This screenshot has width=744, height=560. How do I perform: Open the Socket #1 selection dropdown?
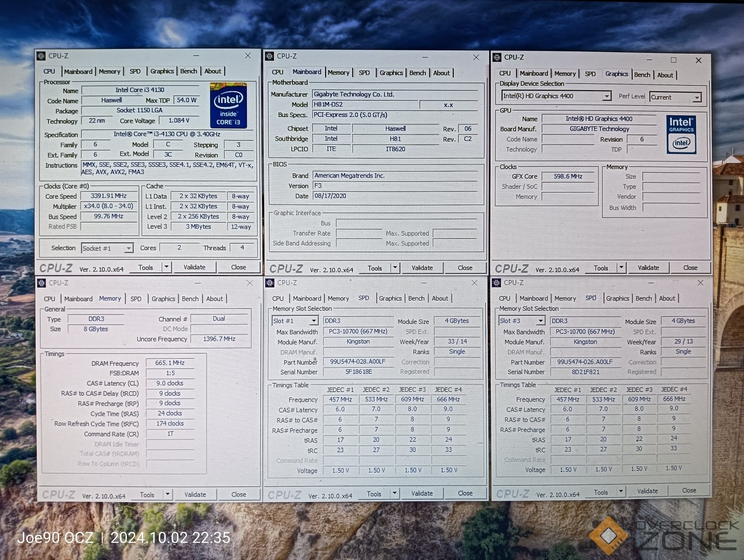click(x=128, y=248)
